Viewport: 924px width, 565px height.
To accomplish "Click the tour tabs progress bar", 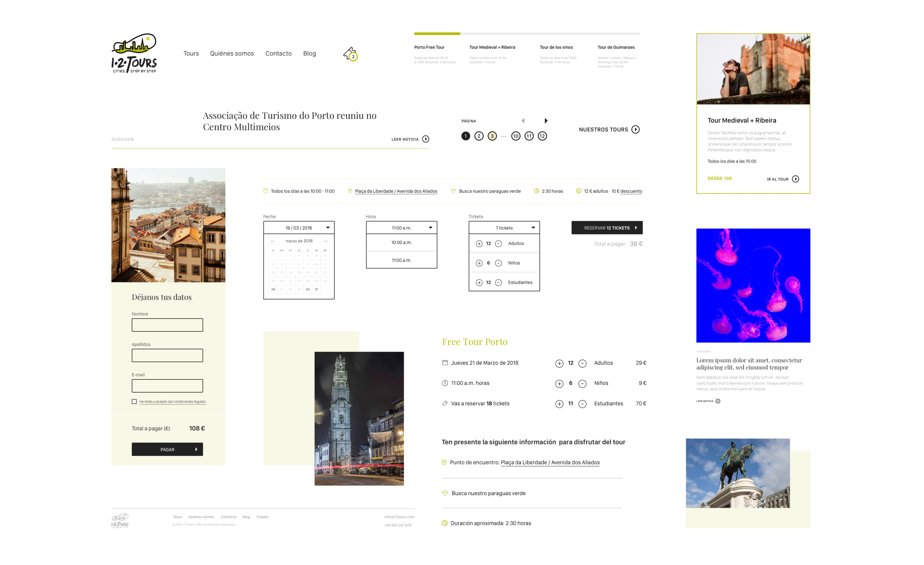I will click(x=527, y=33).
